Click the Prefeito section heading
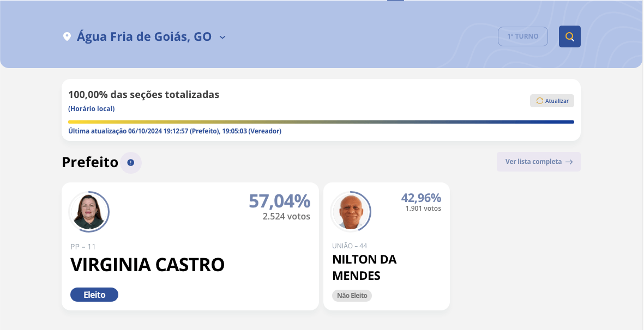 click(90, 162)
